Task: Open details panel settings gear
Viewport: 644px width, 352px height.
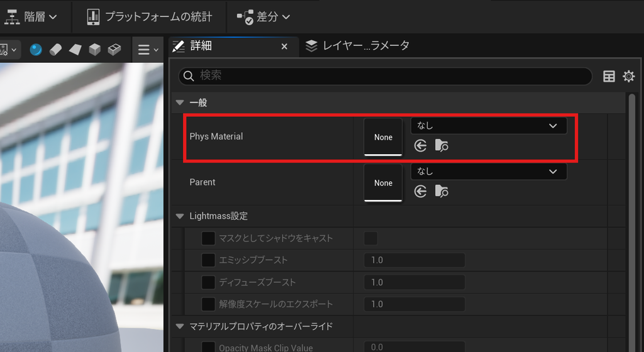Action: [628, 76]
